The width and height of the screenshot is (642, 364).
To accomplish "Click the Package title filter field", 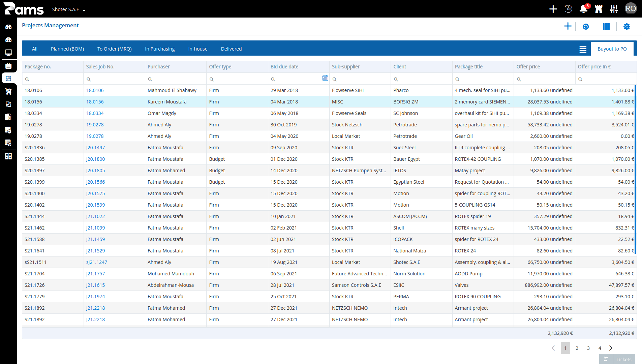I will [483, 79].
